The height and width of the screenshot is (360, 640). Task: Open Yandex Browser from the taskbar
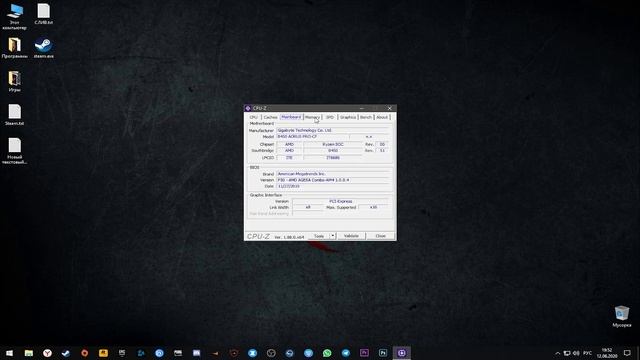(x=47, y=353)
